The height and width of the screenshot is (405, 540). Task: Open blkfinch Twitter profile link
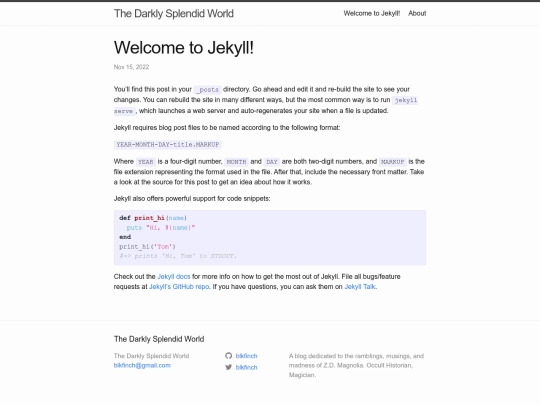click(x=247, y=367)
